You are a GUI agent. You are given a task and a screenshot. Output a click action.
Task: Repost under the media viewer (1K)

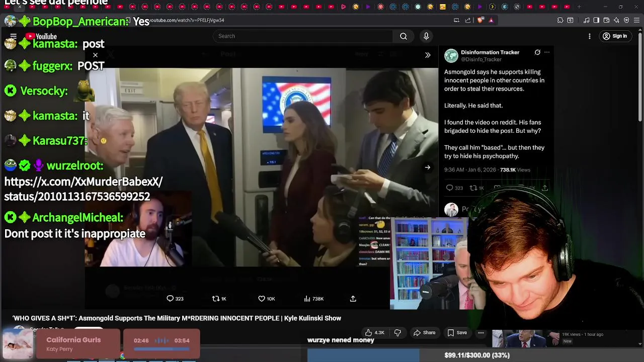click(x=219, y=299)
